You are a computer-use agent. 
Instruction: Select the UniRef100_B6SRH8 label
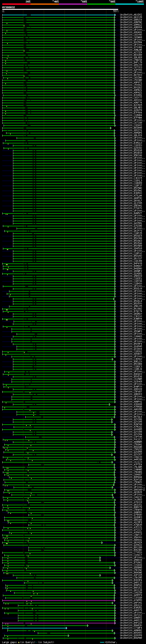coord(131,127)
